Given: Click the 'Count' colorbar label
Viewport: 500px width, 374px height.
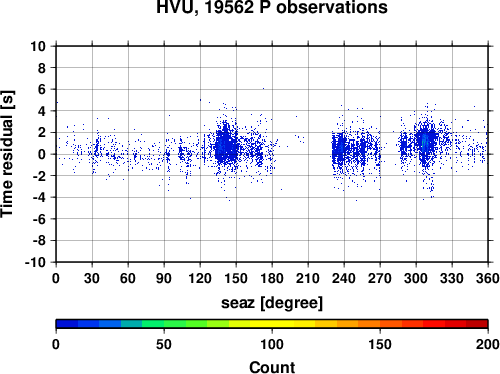Looking at the screenshot, I should point(272,367).
